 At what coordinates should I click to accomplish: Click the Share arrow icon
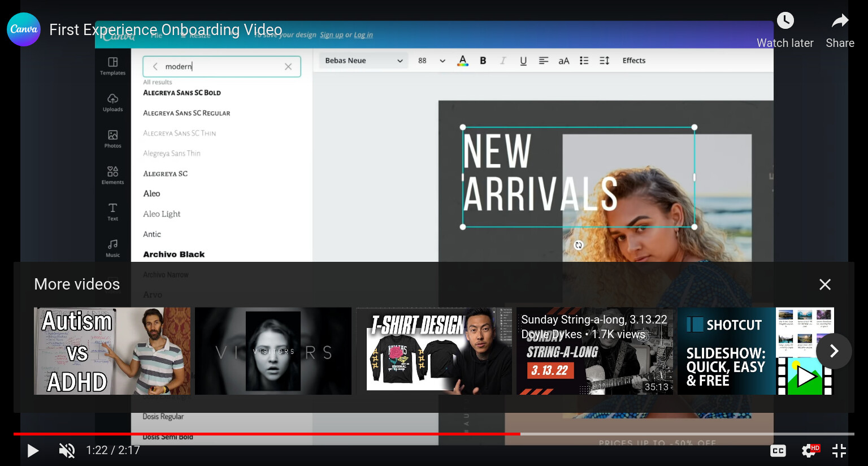[x=840, y=21]
